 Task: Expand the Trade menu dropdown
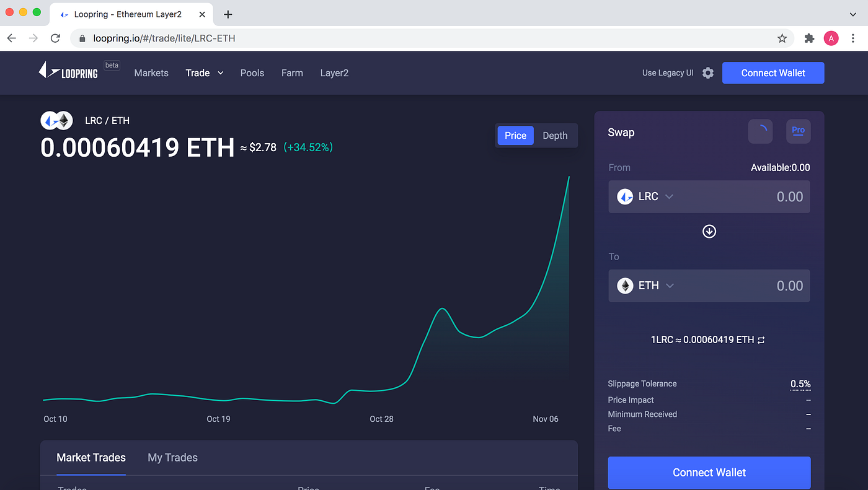pos(205,73)
